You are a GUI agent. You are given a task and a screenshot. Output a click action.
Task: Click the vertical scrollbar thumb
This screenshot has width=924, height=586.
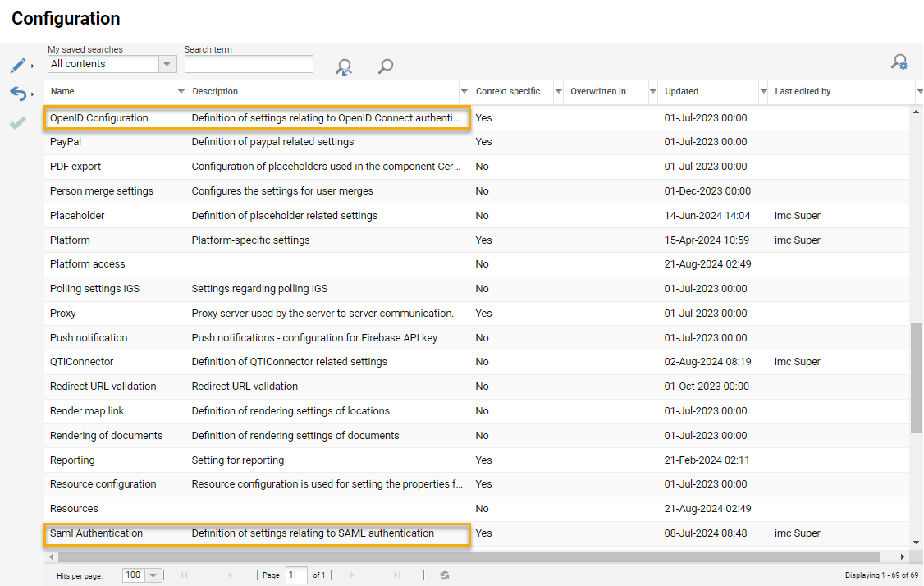(917, 378)
